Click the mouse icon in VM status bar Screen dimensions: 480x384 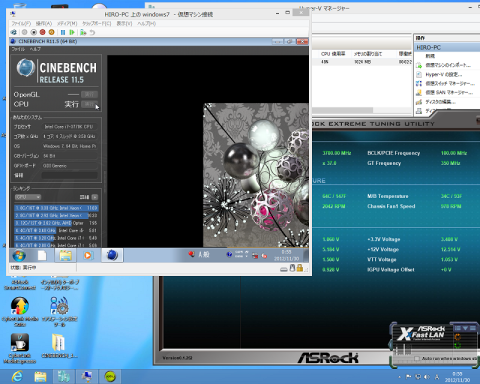(292, 268)
